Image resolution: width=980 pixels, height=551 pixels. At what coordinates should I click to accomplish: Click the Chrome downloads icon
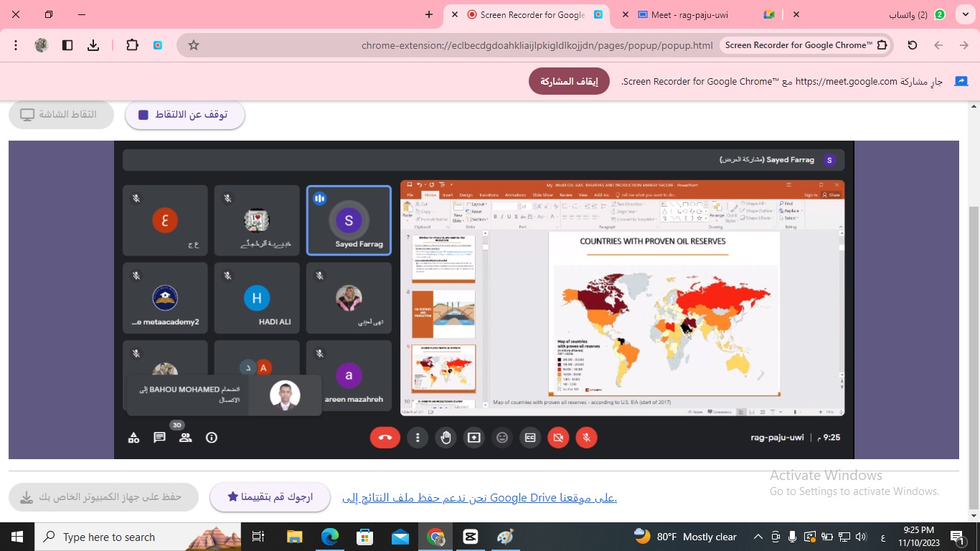pyautogui.click(x=93, y=45)
